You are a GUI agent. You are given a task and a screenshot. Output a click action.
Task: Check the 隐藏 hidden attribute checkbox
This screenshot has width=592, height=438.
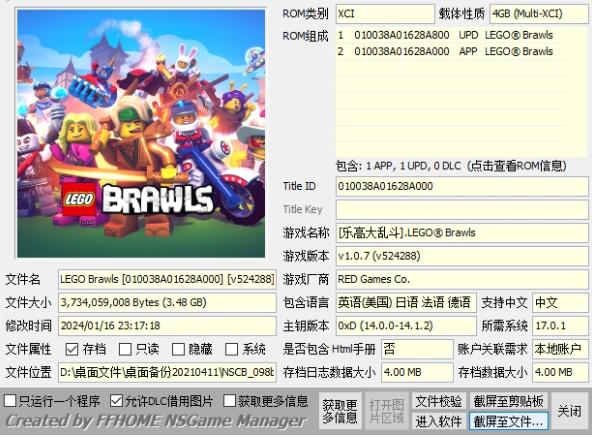178,349
